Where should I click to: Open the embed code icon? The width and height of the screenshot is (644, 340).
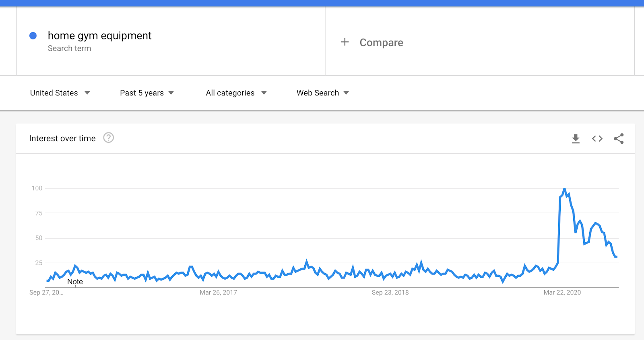597,139
